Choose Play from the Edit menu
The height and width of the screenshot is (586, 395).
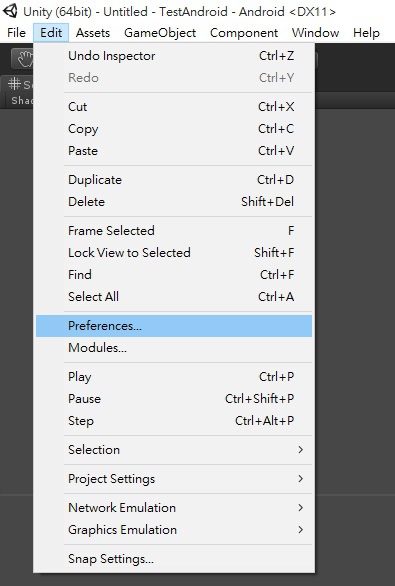tap(174, 377)
